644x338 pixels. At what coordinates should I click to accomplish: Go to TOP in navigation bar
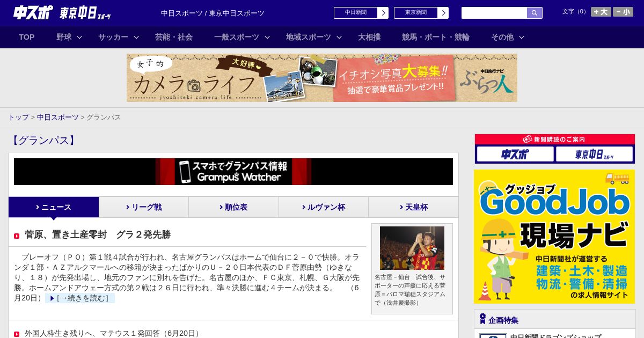[x=27, y=37]
